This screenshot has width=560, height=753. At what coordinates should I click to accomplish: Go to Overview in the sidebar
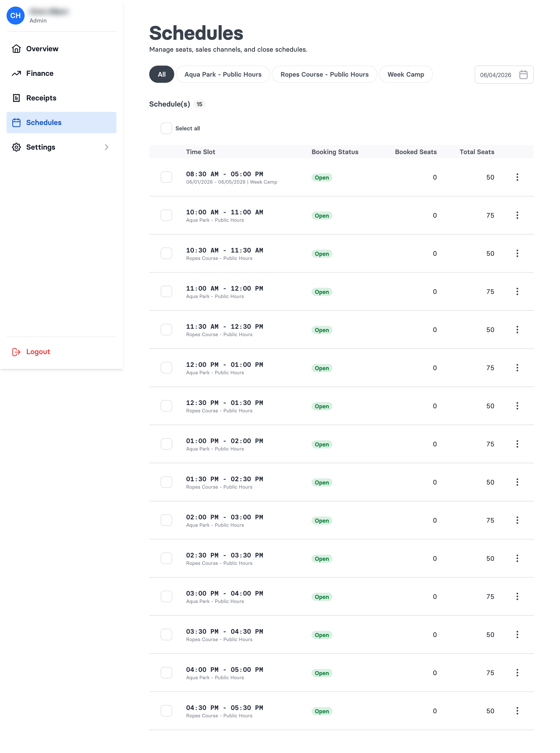61,49
